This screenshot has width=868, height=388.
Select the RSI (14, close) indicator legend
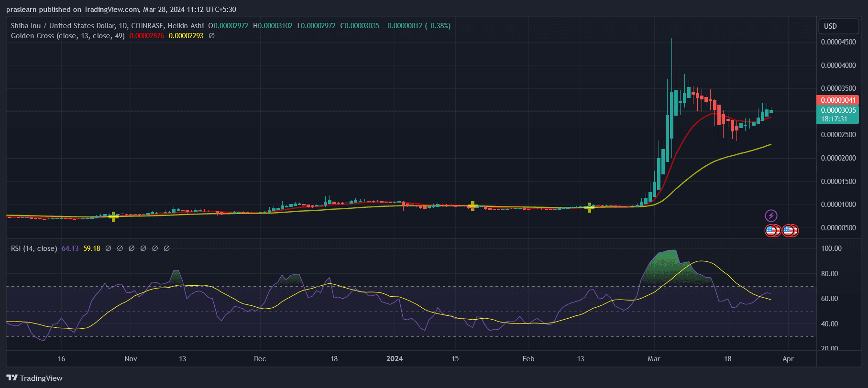click(x=34, y=248)
